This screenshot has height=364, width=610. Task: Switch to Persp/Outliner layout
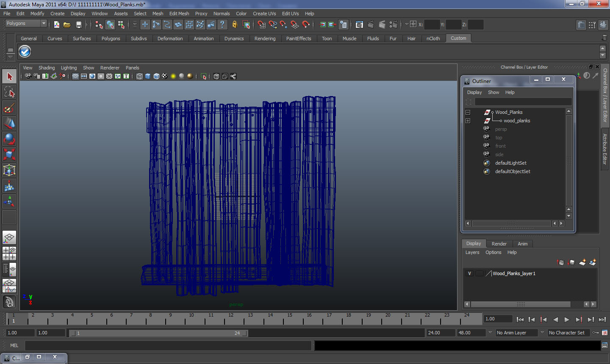(x=9, y=269)
